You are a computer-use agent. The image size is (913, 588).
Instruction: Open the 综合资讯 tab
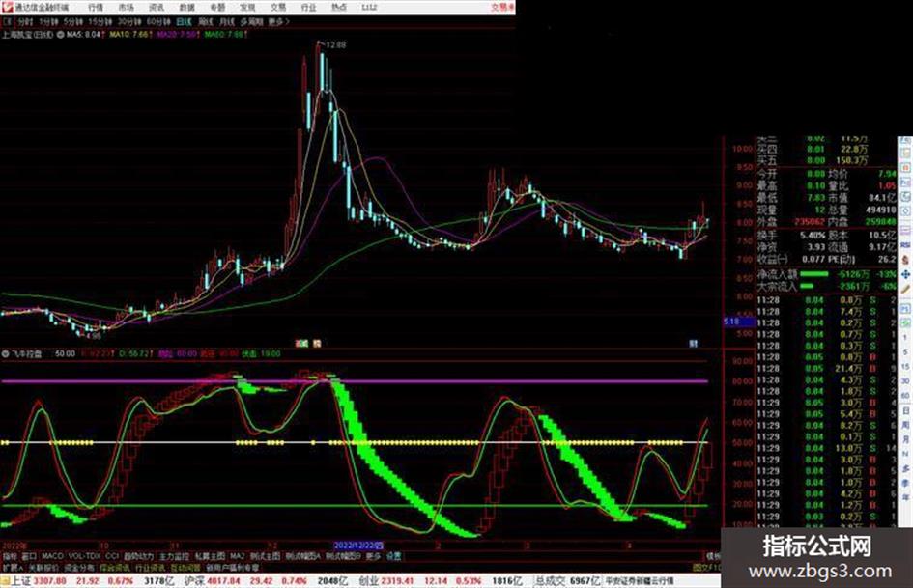click(x=115, y=567)
